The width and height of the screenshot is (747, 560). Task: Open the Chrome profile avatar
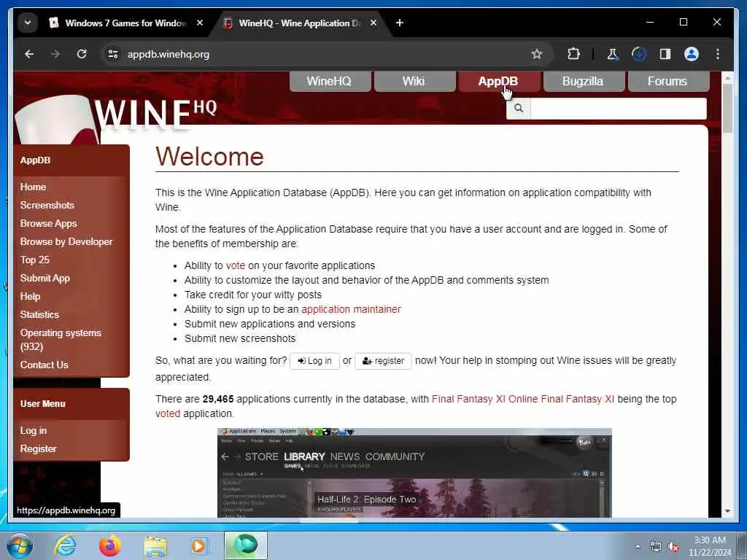click(692, 54)
